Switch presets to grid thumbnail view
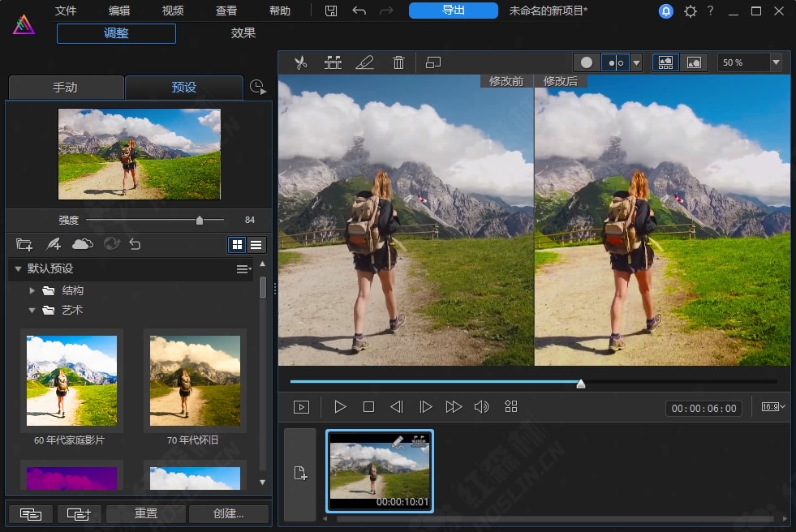796x532 pixels. click(x=238, y=244)
